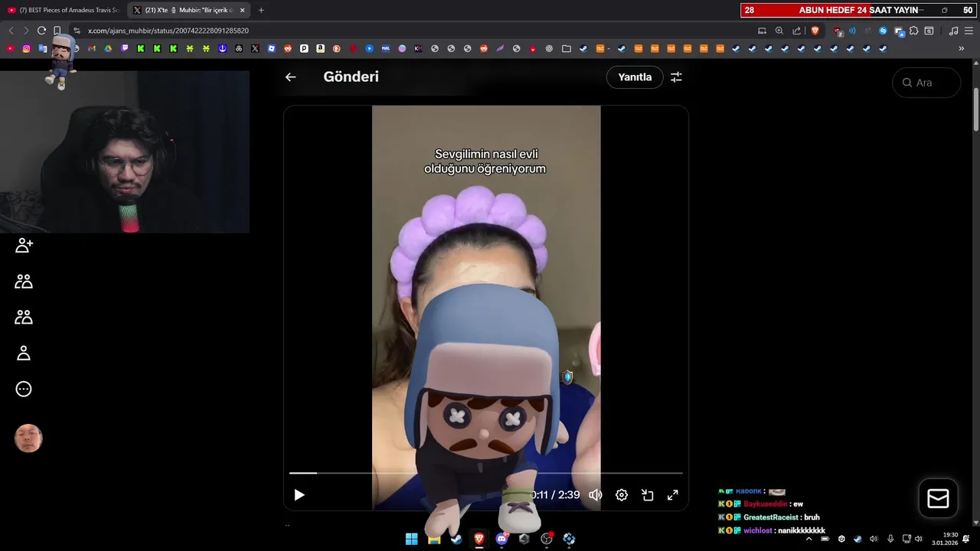Play the paused video

coord(299,495)
